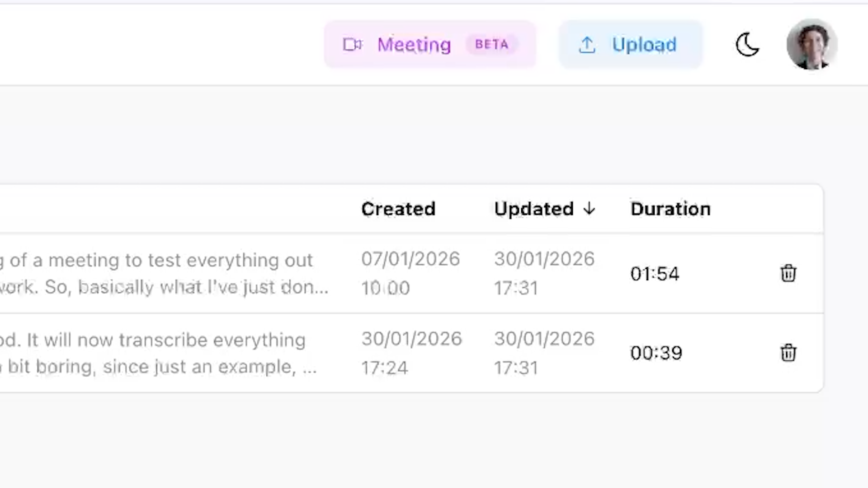Select created date 30/01/2026 17:24 cell
The image size is (868, 488).
pos(411,353)
